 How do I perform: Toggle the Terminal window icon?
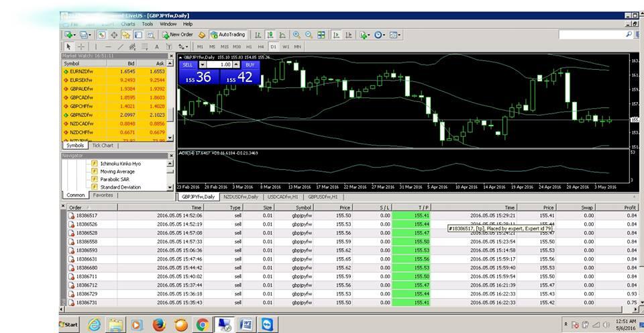138,35
